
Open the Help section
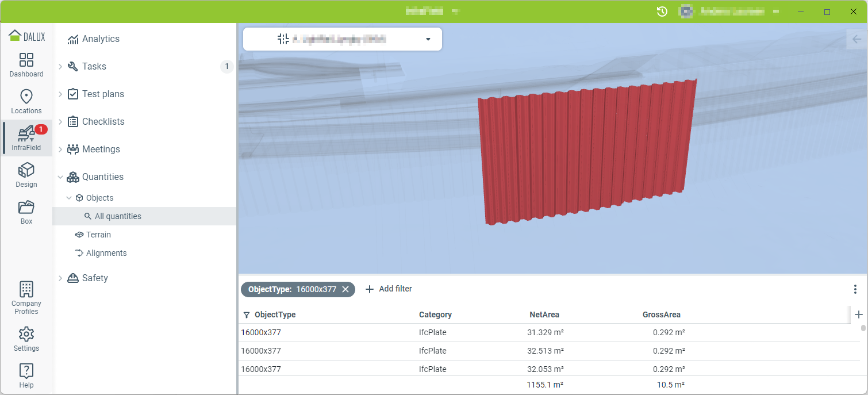(x=26, y=375)
